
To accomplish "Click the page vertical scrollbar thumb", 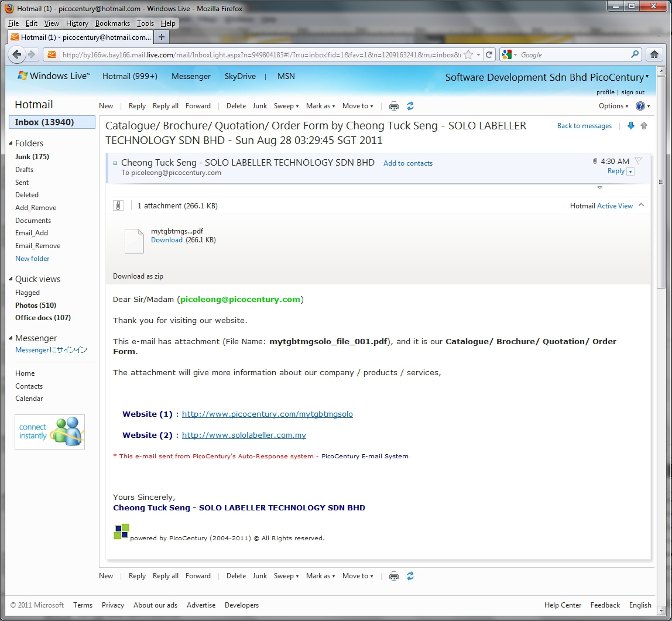I will [x=661, y=182].
